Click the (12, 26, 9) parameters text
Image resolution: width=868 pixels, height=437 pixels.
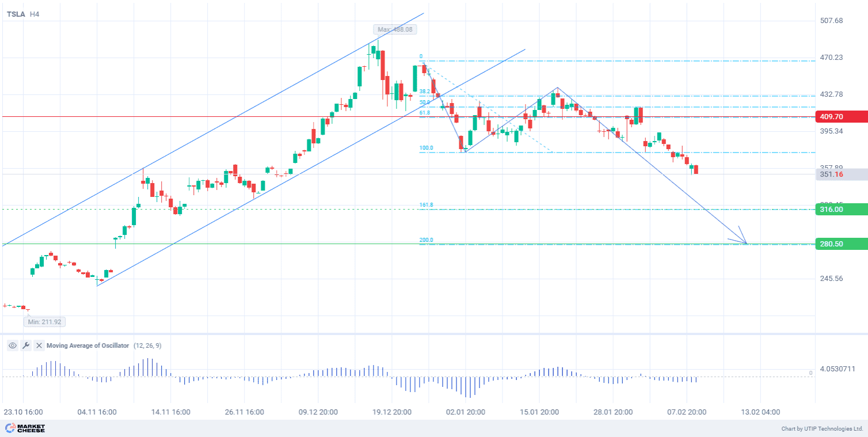click(148, 345)
